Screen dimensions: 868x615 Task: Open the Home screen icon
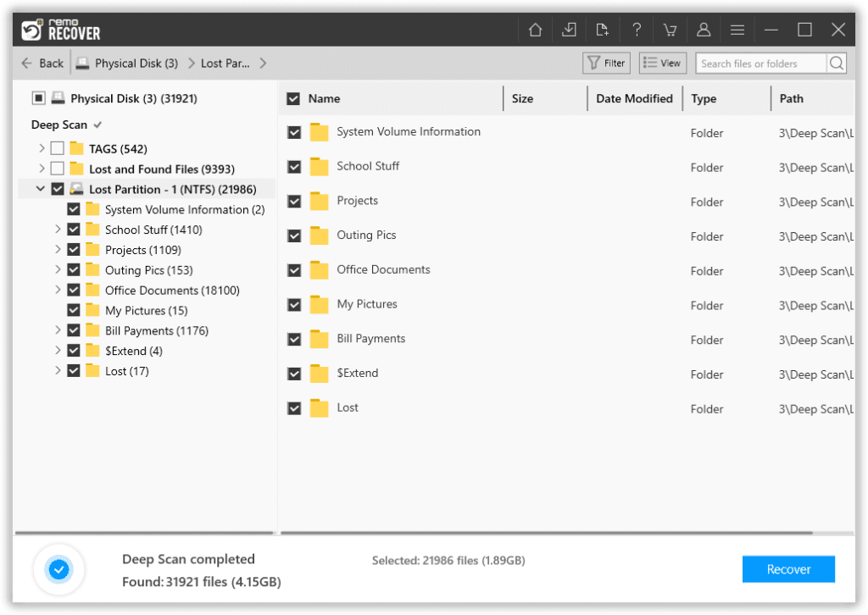tap(535, 29)
